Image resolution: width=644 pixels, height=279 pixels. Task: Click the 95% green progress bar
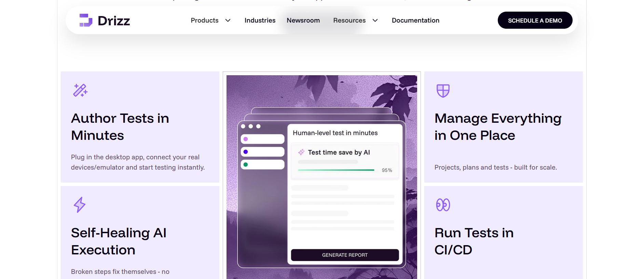click(336, 170)
